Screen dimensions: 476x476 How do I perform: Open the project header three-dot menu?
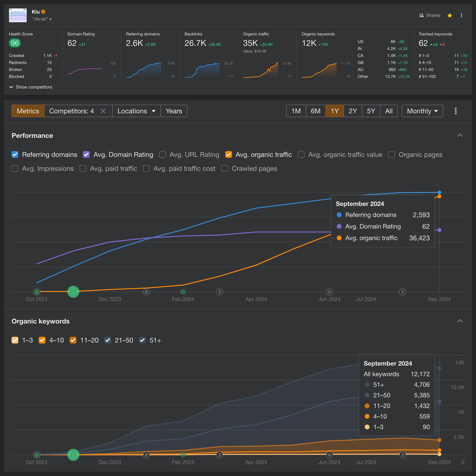coord(461,15)
